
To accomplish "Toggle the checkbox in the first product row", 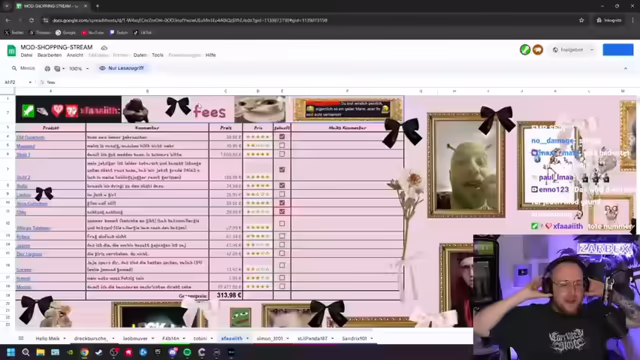I will pos(282,137).
